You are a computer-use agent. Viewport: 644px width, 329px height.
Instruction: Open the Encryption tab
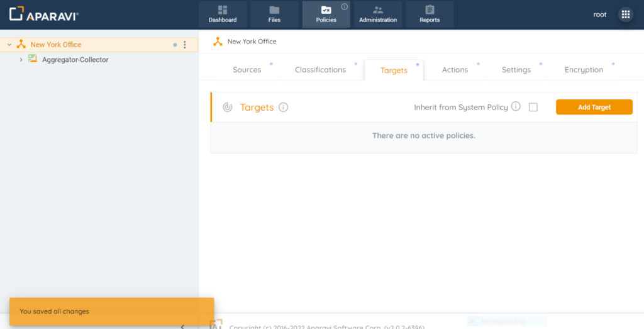pyautogui.click(x=584, y=70)
